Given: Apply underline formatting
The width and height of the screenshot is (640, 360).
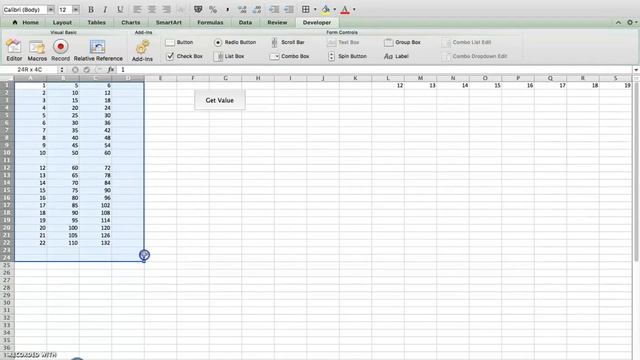Looking at the screenshot, I should click(120, 9).
